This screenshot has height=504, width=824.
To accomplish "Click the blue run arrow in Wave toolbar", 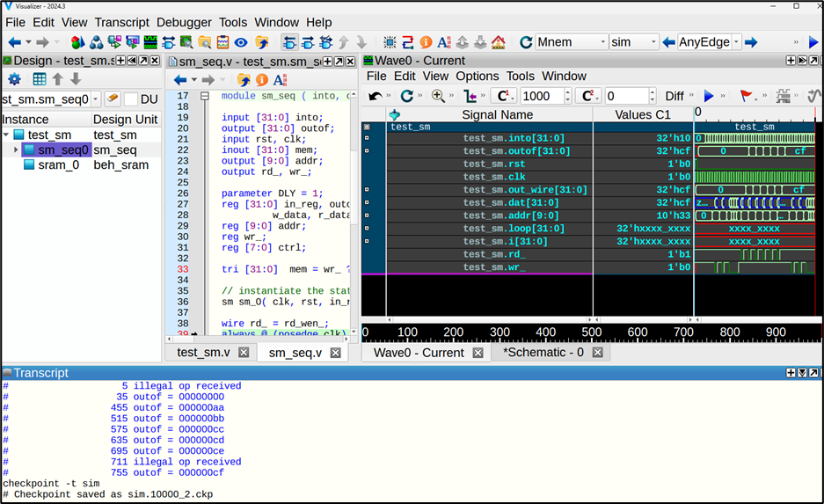I will tap(709, 96).
